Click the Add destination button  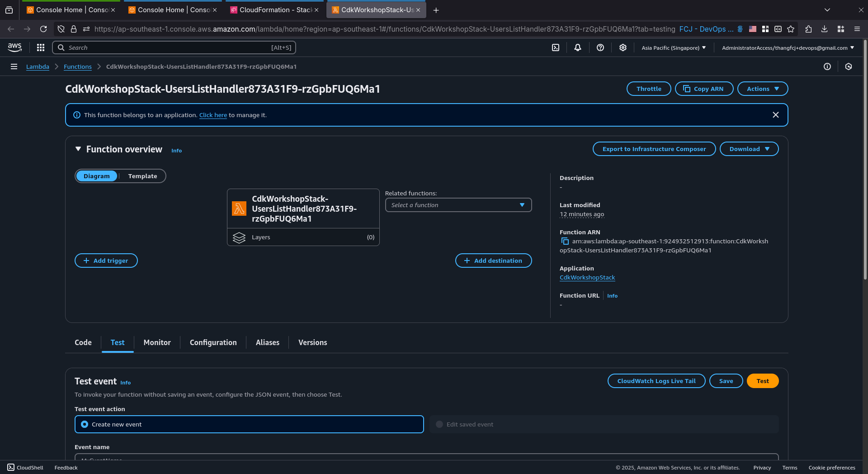tap(494, 261)
